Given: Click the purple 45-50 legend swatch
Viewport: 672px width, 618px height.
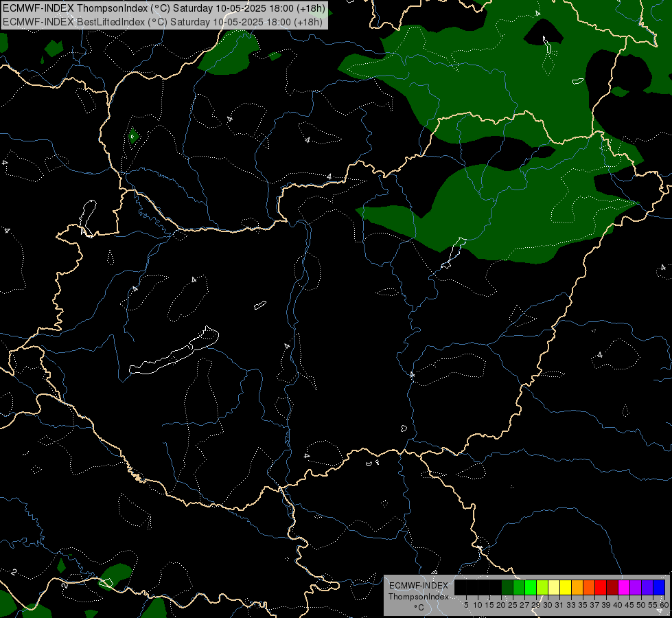Looking at the screenshot, I should (636, 587).
